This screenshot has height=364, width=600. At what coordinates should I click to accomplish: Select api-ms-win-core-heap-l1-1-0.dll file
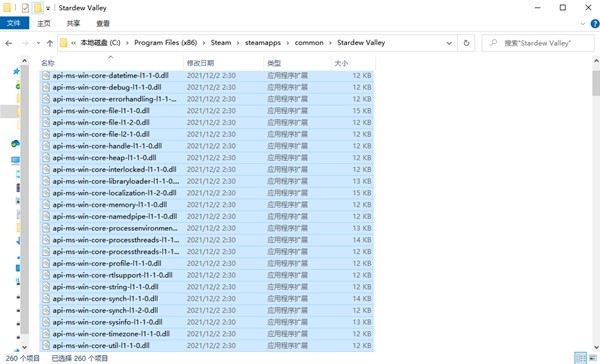pos(207,158)
